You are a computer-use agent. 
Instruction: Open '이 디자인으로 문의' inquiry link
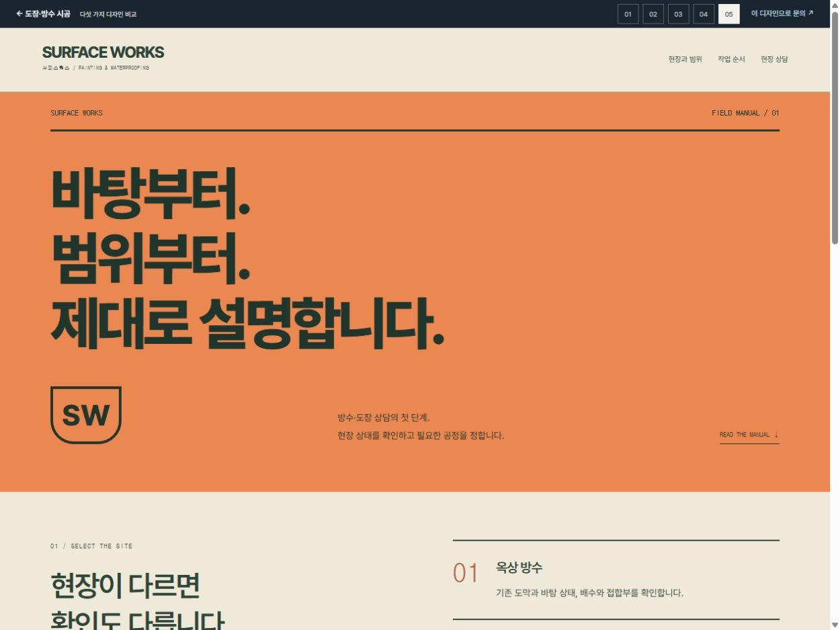782,13
